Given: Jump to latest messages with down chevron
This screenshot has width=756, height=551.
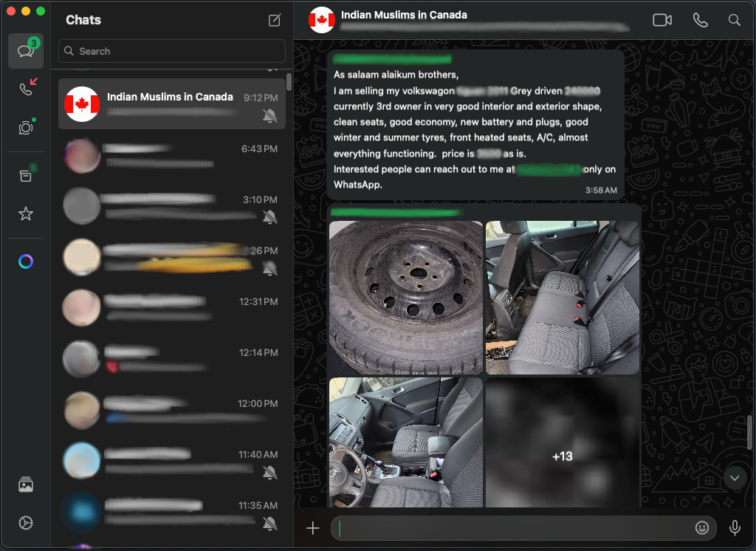Looking at the screenshot, I should (x=734, y=478).
